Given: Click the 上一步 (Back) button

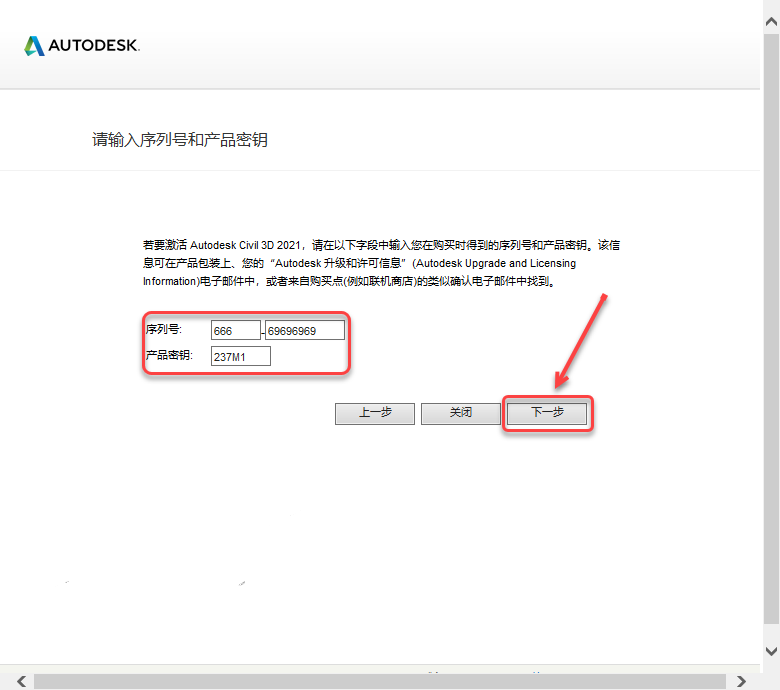Looking at the screenshot, I should click(x=375, y=413).
